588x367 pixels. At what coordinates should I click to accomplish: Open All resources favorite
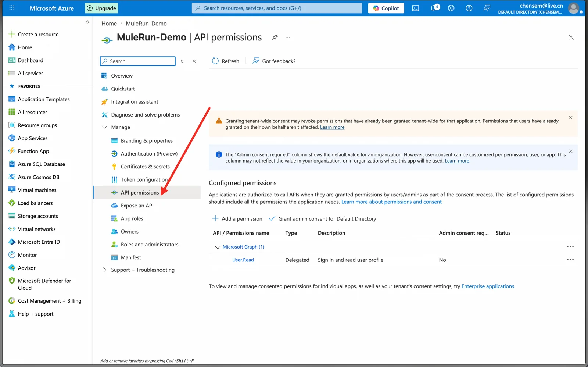tap(28, 112)
